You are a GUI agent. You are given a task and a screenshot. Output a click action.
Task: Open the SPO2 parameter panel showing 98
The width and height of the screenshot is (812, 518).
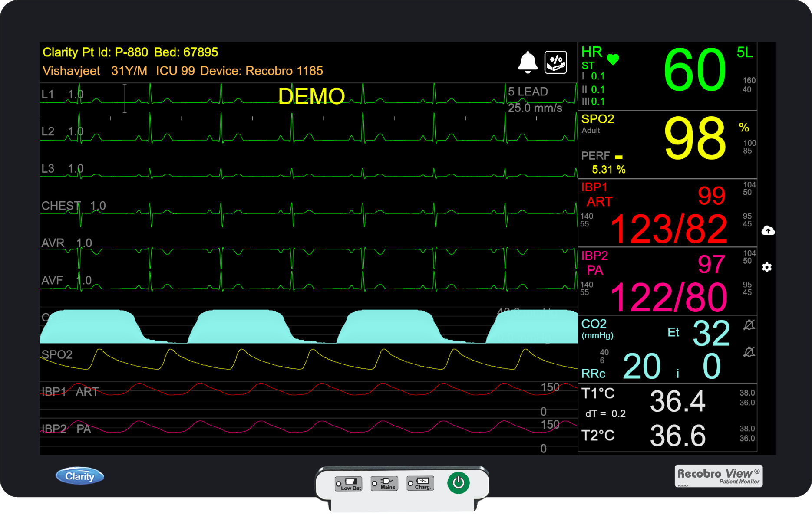[694, 139]
